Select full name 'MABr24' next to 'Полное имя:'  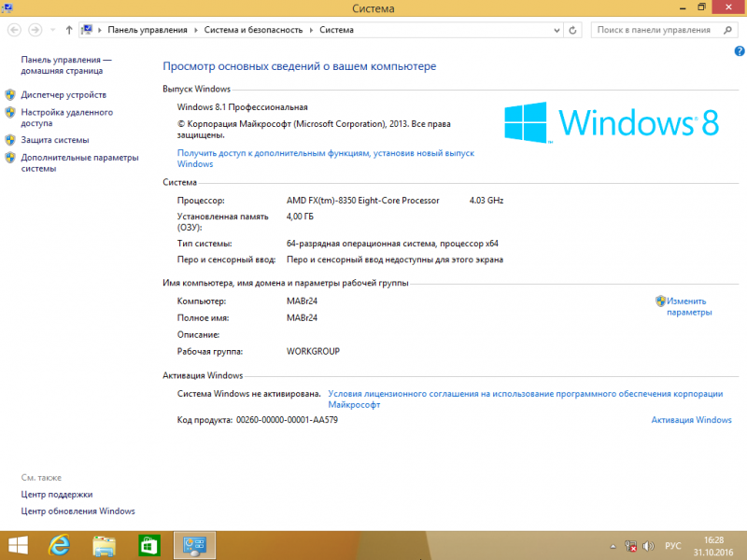[x=302, y=317]
